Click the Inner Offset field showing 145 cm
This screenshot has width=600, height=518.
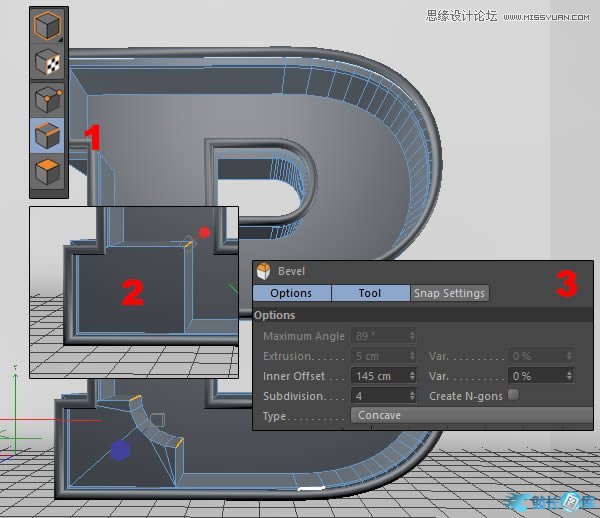[380, 376]
